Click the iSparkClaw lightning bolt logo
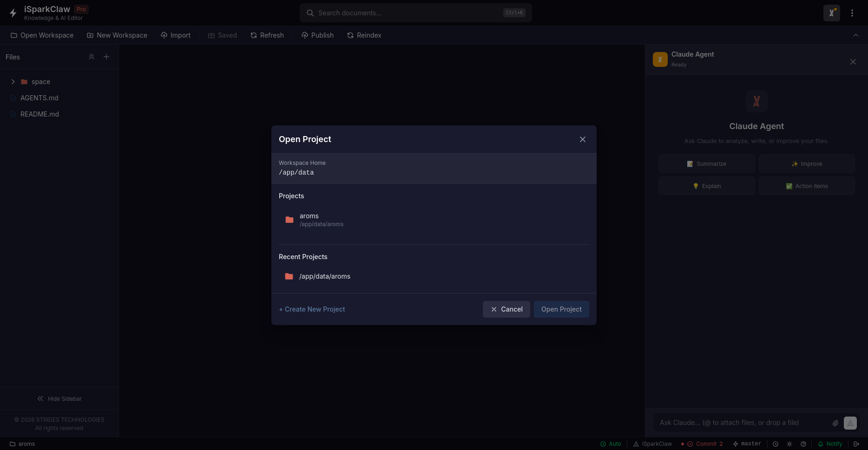The width and height of the screenshot is (868, 450). [x=13, y=13]
